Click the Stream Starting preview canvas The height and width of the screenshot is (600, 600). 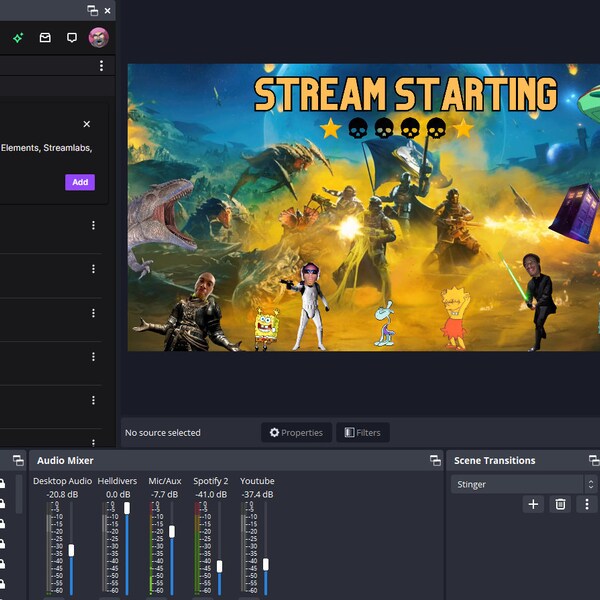coord(364,207)
